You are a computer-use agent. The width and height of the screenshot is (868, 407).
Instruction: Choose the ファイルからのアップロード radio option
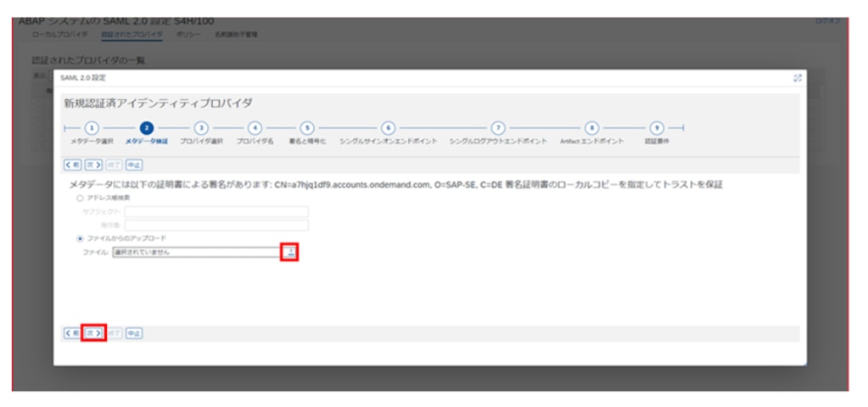80,239
